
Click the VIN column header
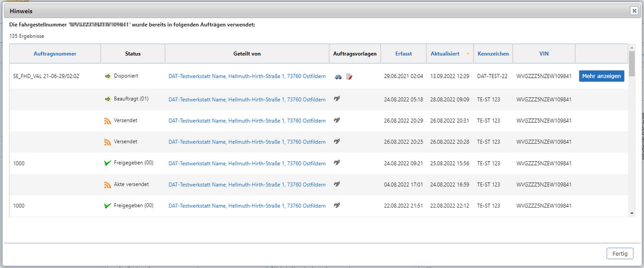click(544, 54)
